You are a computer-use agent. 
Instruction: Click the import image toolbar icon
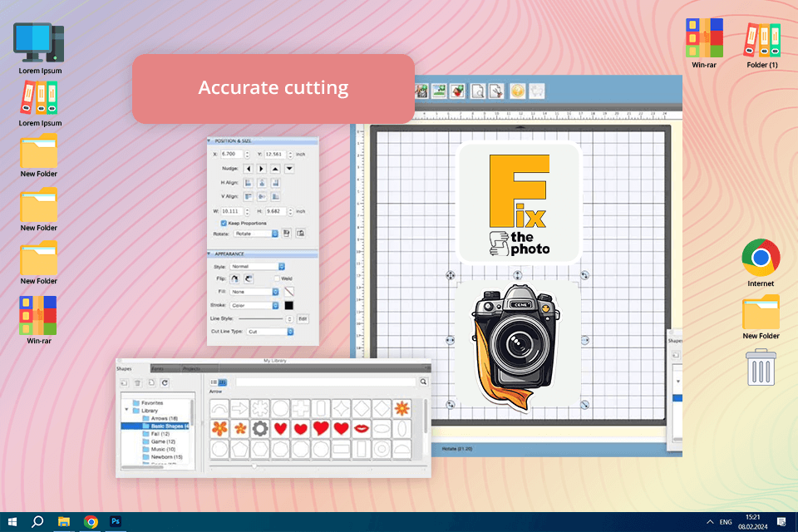(x=439, y=91)
